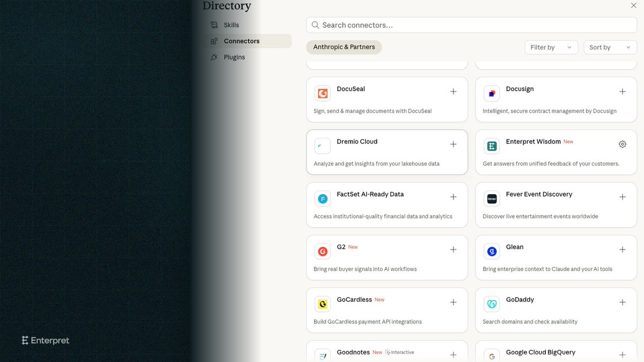Click the New badge next to G2
This screenshot has height=362, width=644.
coord(353,247)
